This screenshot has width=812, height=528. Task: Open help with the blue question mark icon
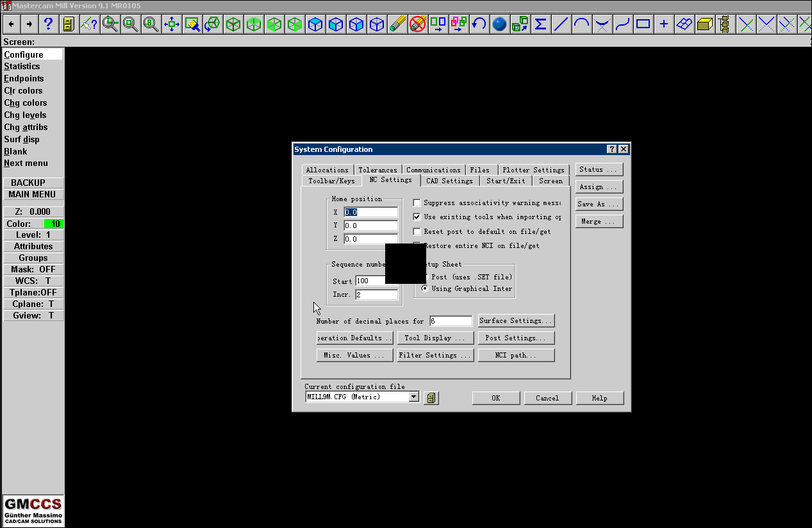(48, 24)
